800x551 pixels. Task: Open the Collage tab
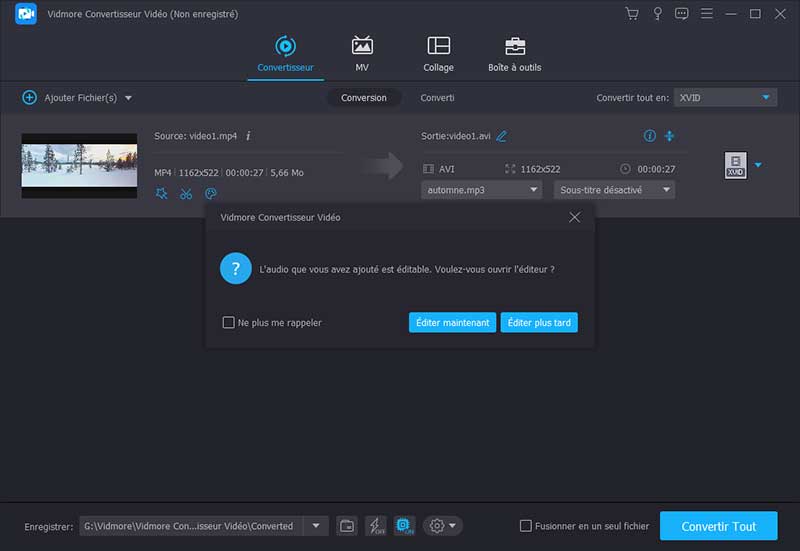[438, 54]
